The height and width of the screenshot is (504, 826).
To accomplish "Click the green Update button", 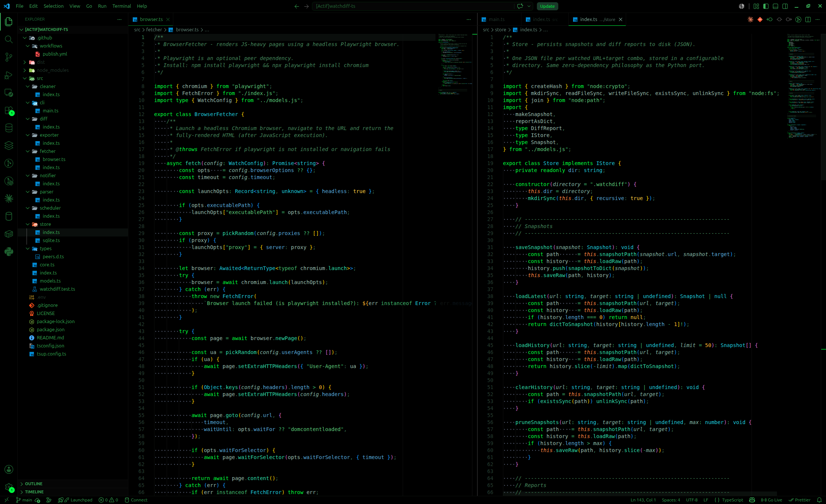I will click(547, 6).
